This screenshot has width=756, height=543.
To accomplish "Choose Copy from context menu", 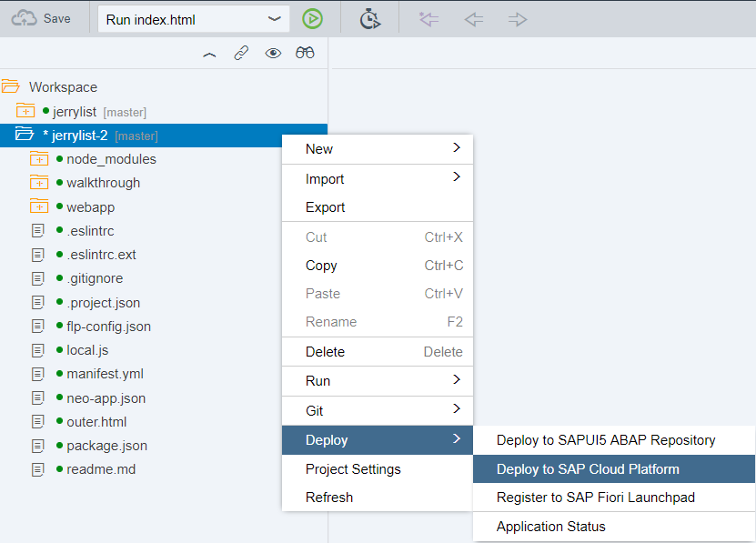I will click(377, 266).
